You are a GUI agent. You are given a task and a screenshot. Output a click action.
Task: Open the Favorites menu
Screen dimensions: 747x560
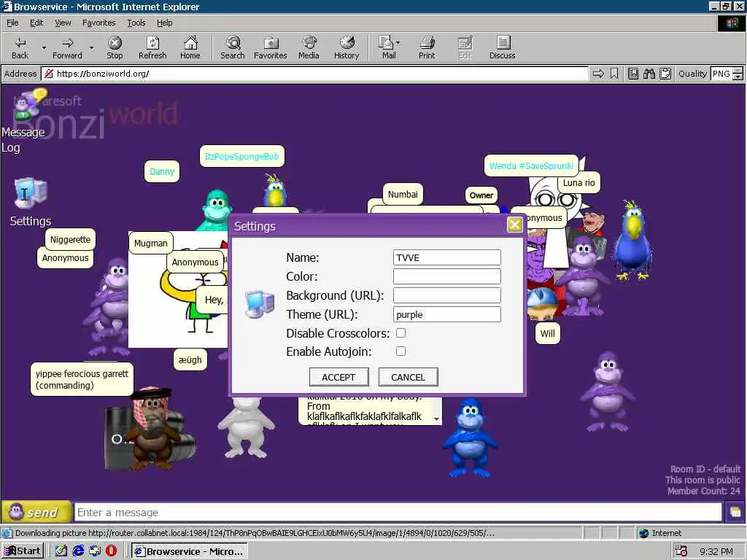(98, 23)
